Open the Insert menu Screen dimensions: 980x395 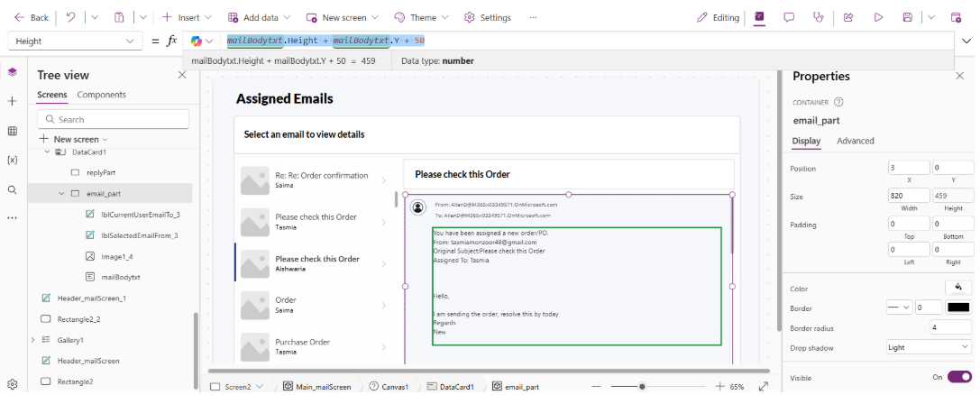(x=187, y=17)
